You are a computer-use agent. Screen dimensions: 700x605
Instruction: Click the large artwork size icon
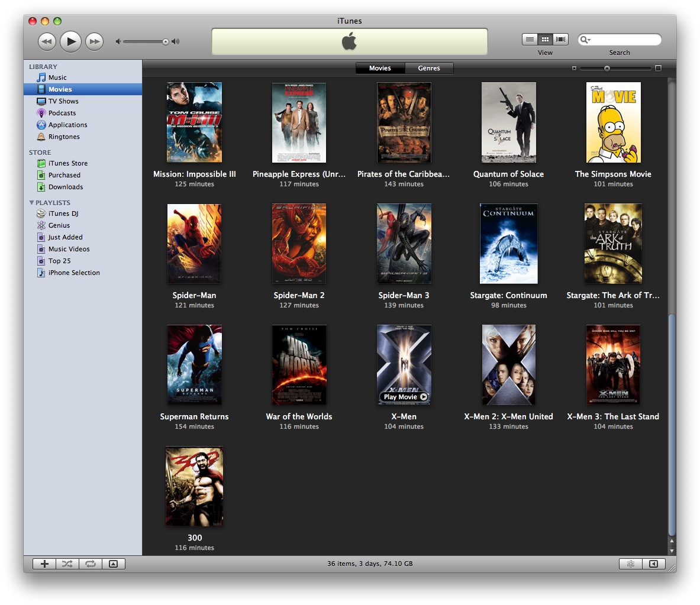658,68
